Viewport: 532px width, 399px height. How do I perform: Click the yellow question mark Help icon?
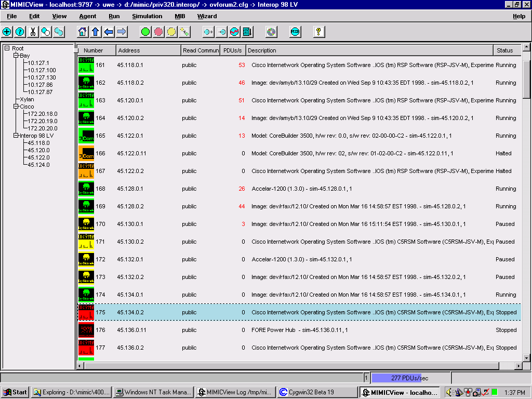click(x=318, y=32)
